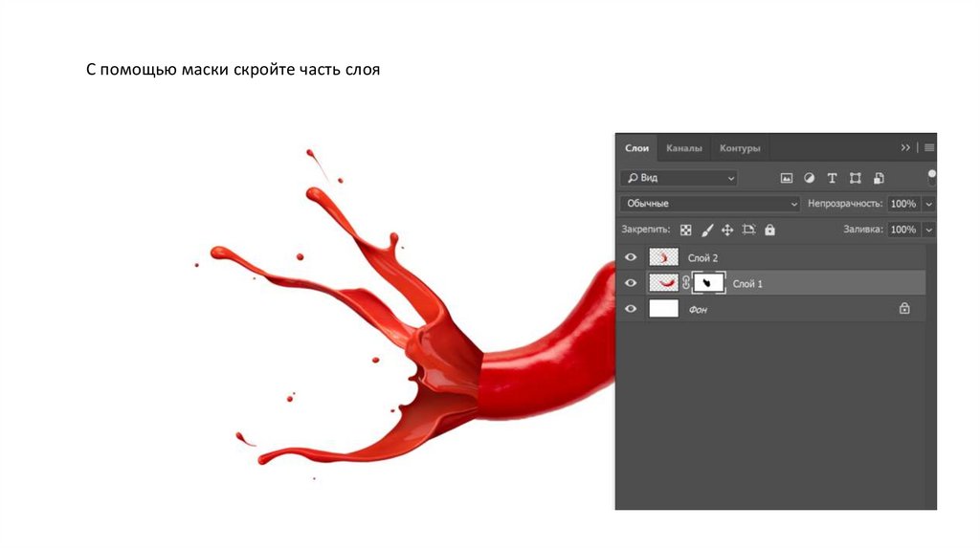Toggle the layer filtering switch

[931, 177]
